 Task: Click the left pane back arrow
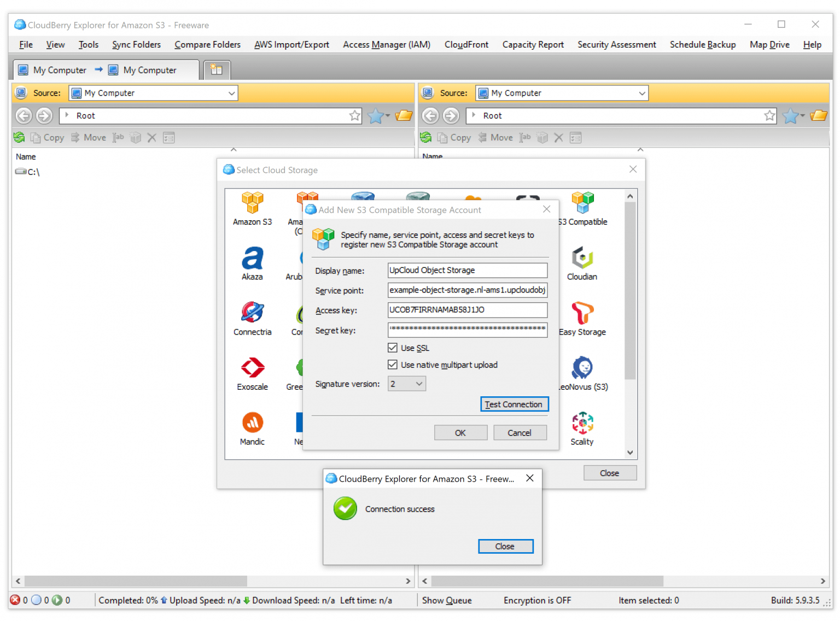(x=24, y=115)
